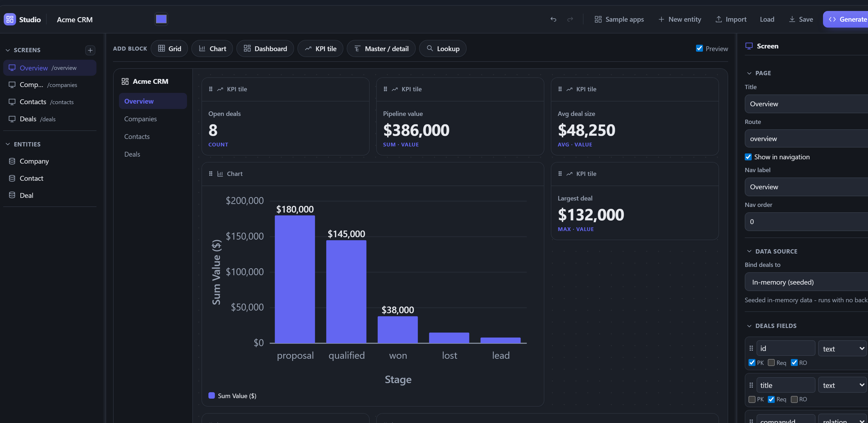The height and width of the screenshot is (423, 868).
Task: Open type dropdown for id field
Action: click(x=843, y=348)
